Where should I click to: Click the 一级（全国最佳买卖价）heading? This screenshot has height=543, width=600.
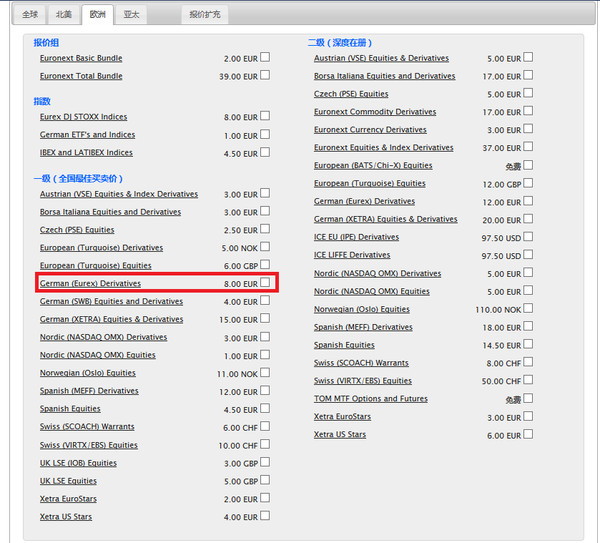[x=78, y=179]
